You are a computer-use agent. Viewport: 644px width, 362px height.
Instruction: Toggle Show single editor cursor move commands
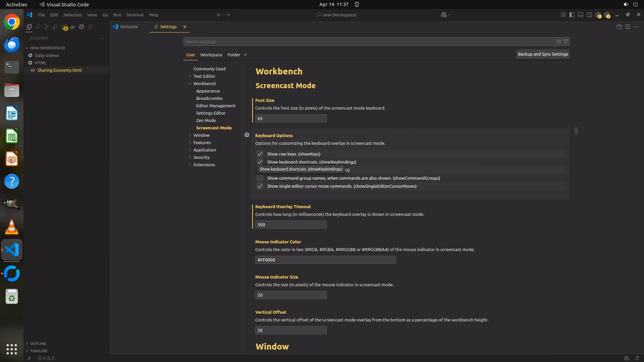[x=260, y=186]
